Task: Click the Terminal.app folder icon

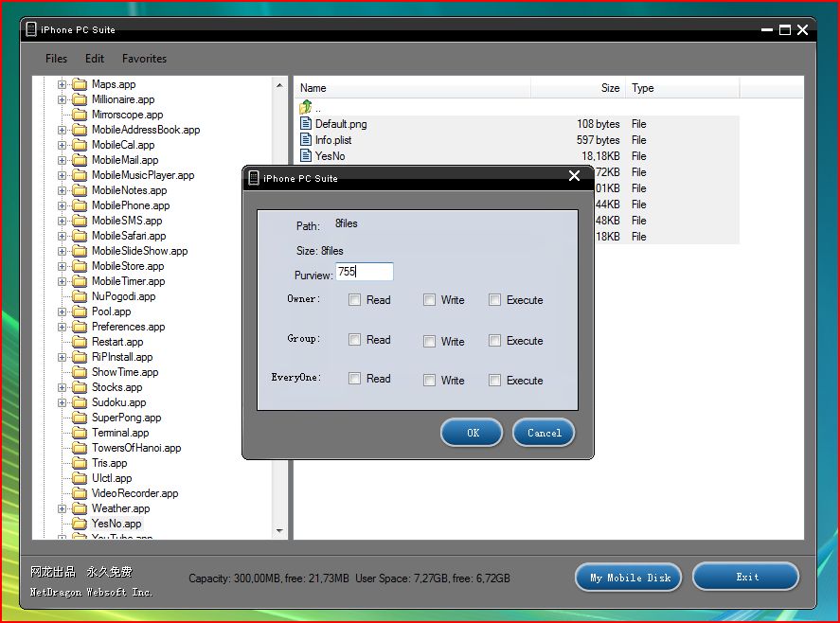Action: (80, 433)
